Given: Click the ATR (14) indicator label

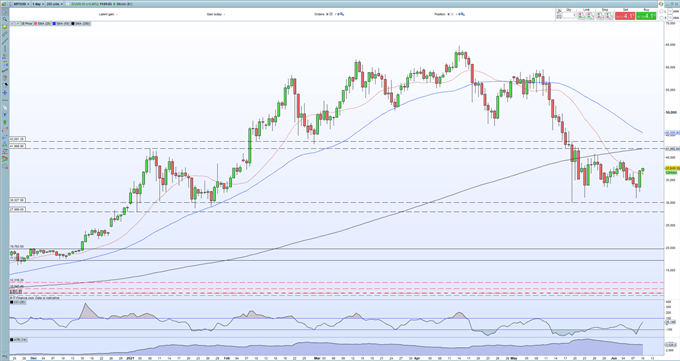Looking at the screenshot, I should (19, 340).
